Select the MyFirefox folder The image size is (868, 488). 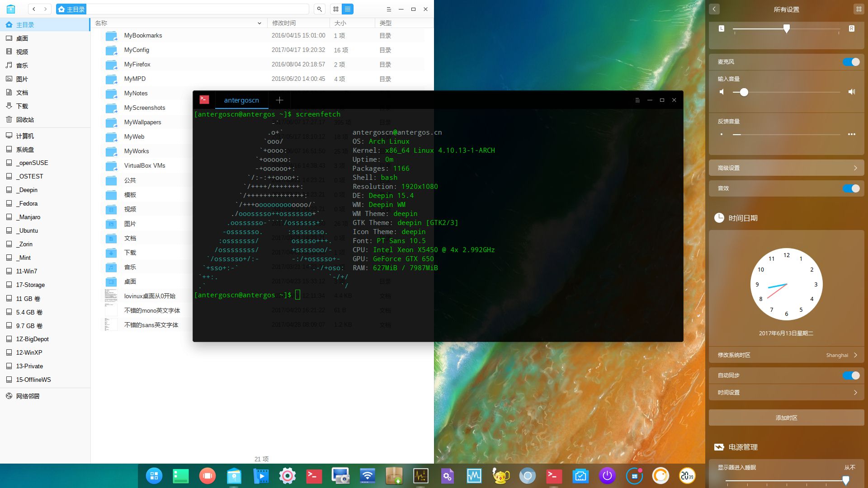pos(262,65)
